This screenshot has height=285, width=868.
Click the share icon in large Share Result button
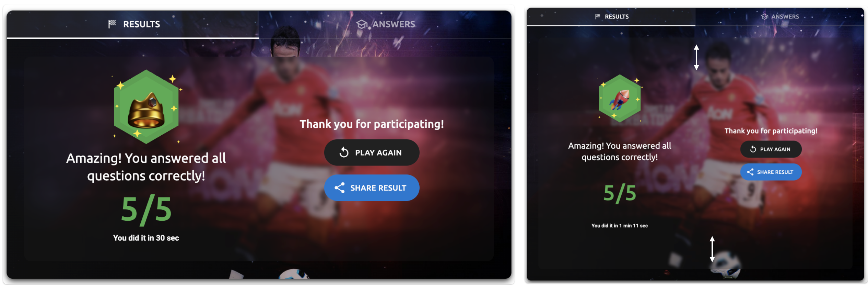[x=339, y=188]
